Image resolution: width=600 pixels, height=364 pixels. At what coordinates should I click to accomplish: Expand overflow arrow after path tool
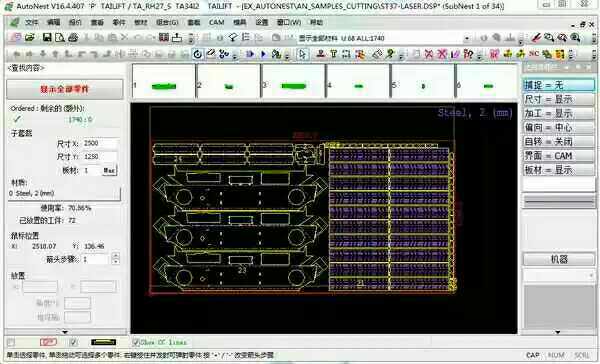[235, 56]
